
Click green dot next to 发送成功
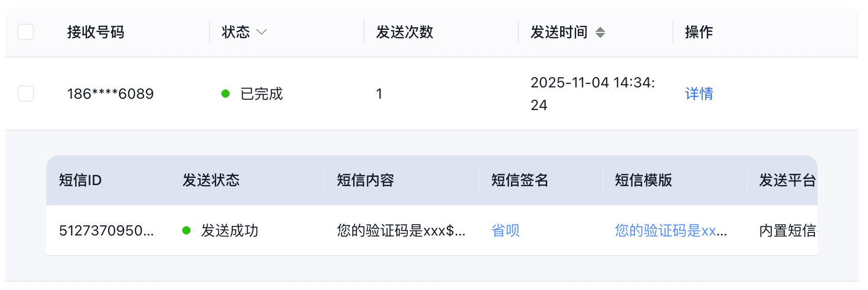[x=186, y=230]
